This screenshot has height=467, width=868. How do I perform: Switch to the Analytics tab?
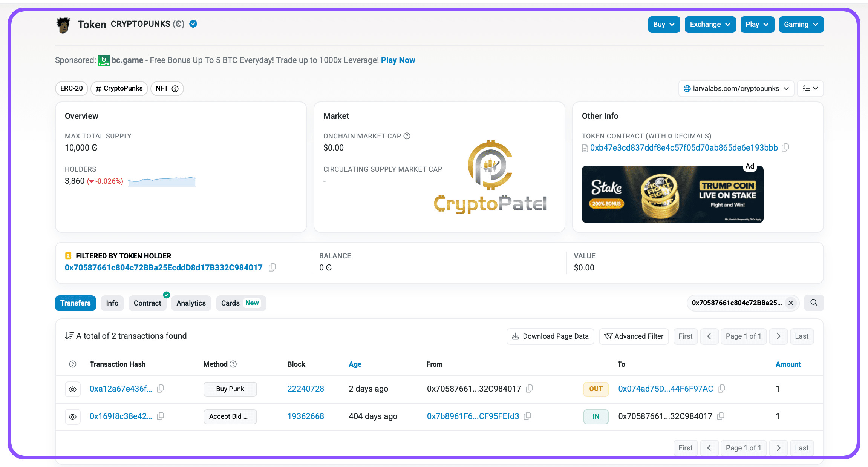tap(191, 303)
